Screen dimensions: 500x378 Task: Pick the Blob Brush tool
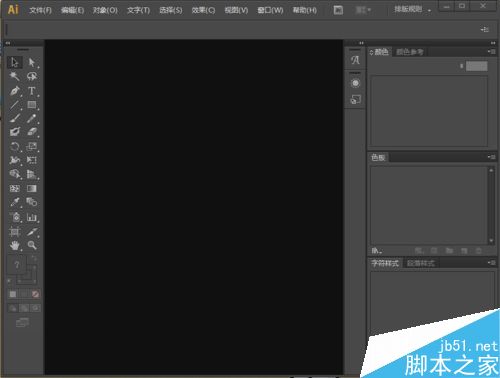pos(14,132)
